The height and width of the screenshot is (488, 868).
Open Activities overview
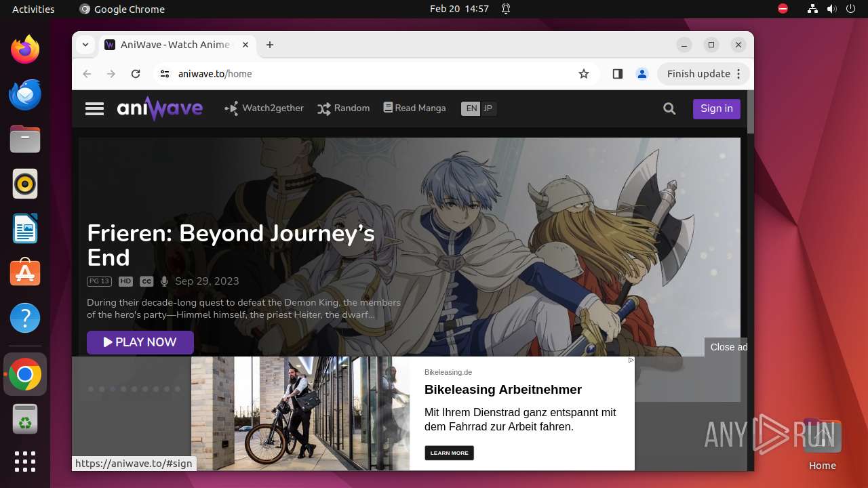[x=33, y=9]
